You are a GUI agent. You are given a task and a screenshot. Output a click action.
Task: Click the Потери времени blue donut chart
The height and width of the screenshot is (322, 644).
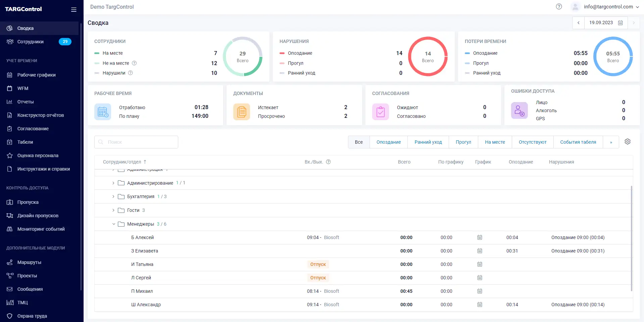613,56
